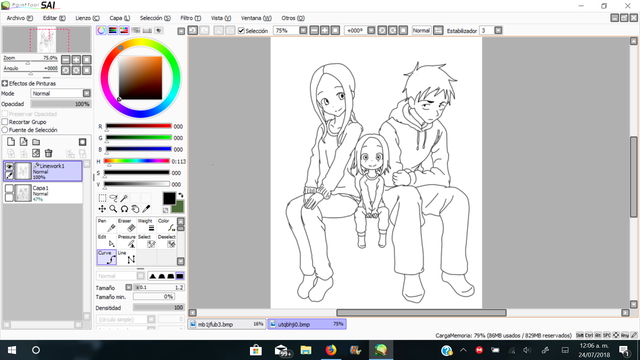Screen dimensions: 640x360
Task: Click the undo arrow in toolbar
Action: tap(193, 30)
